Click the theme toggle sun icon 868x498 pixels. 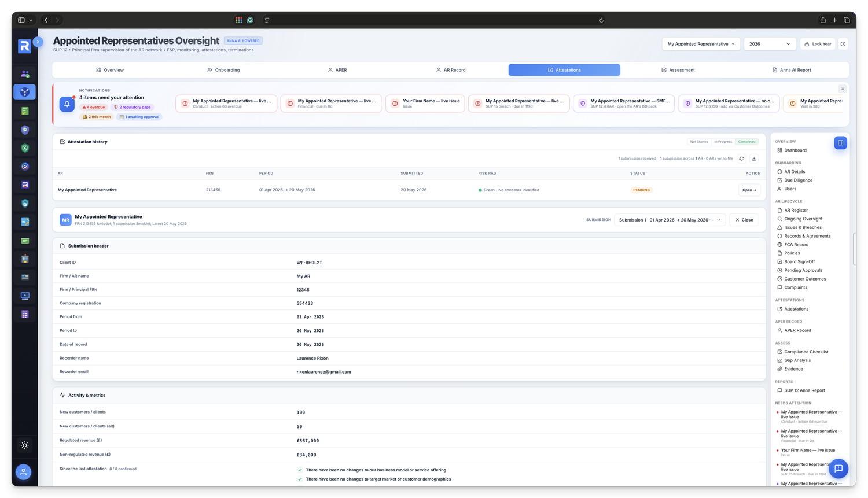tap(25, 445)
